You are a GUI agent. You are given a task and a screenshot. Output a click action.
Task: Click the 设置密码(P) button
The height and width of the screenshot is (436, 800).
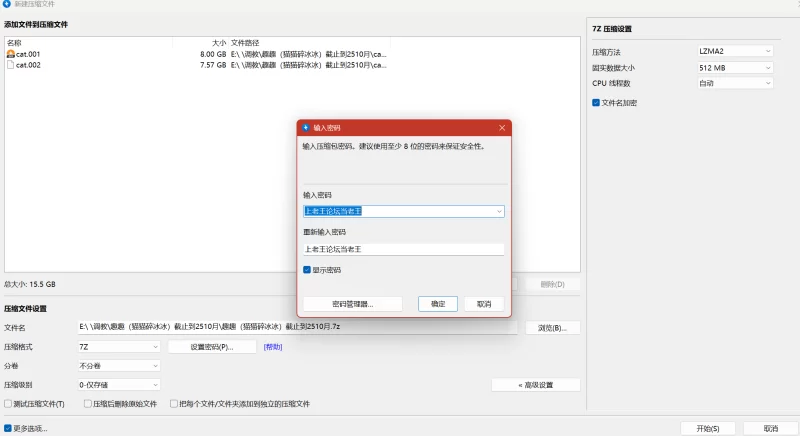(212, 347)
